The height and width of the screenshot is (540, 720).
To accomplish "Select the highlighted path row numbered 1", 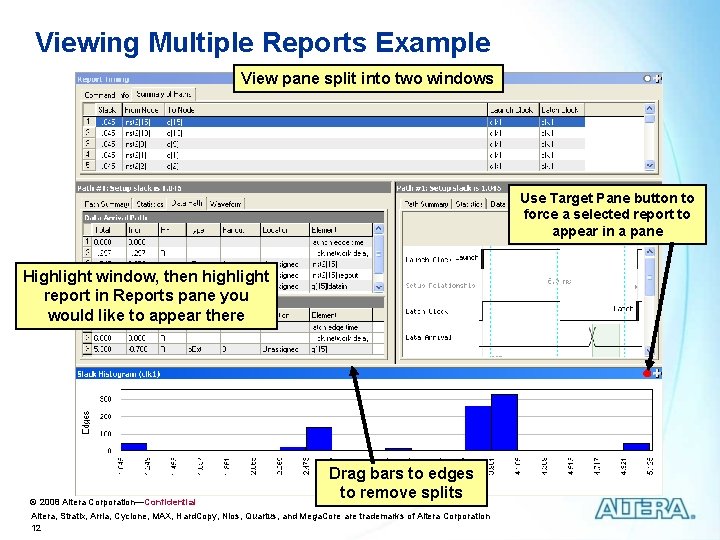I will 333,122.
